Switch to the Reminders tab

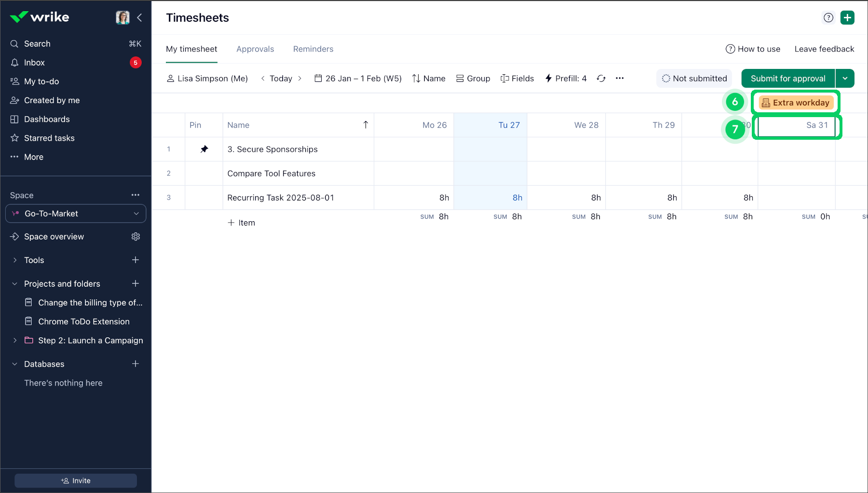point(313,49)
